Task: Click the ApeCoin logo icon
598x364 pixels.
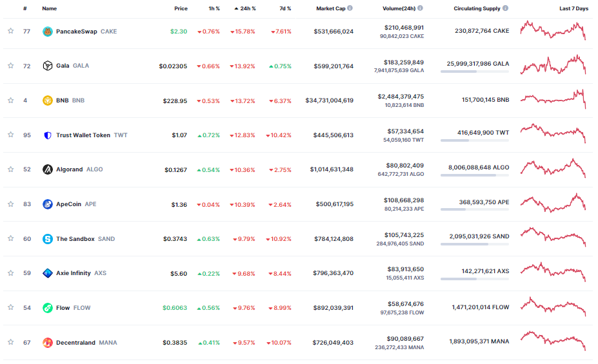Action: point(47,204)
